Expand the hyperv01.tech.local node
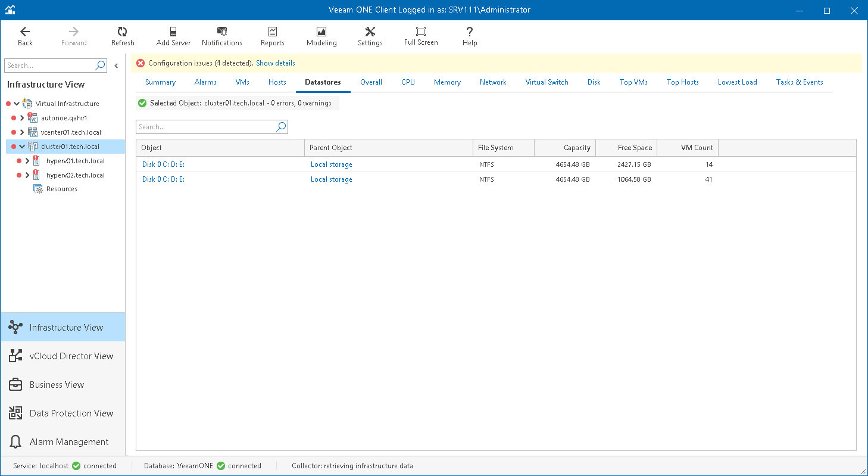 click(x=27, y=161)
